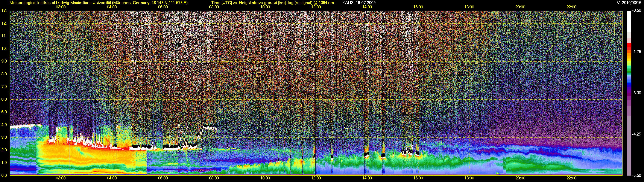Viewport: 644px width, 182px height.
Task: Click the '6.0' height axis label
Action: pyautogui.click(x=4, y=99)
